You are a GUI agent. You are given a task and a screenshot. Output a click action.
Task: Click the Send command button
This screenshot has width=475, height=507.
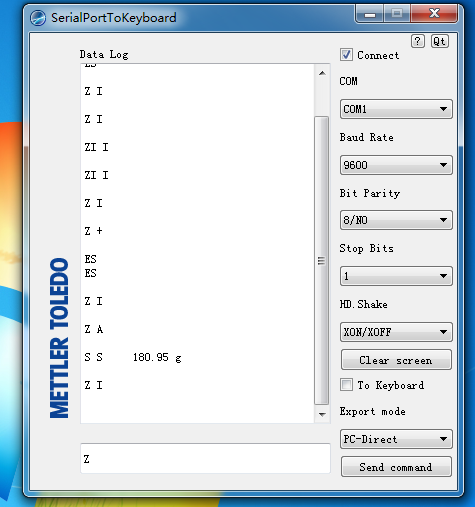click(x=396, y=467)
